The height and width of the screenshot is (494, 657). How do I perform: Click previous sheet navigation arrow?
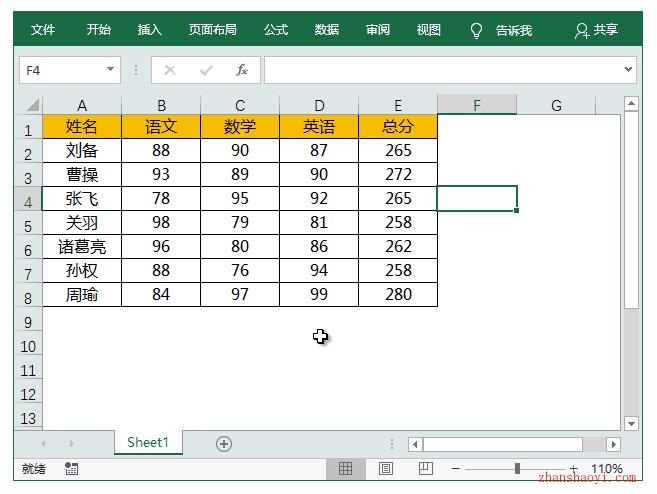(x=43, y=443)
